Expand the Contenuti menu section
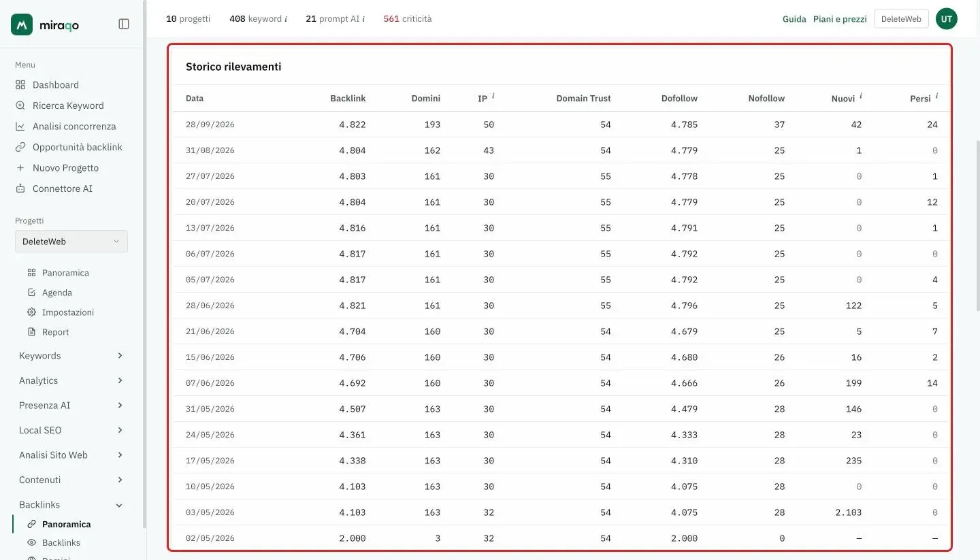The height and width of the screenshot is (560, 980). click(71, 480)
